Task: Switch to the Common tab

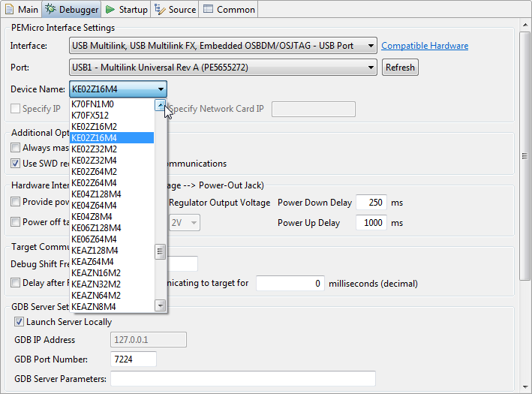Action: tap(229, 9)
